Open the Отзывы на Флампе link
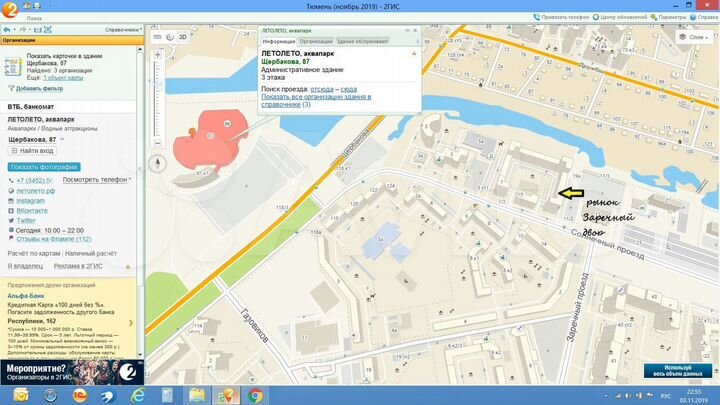 (54, 239)
